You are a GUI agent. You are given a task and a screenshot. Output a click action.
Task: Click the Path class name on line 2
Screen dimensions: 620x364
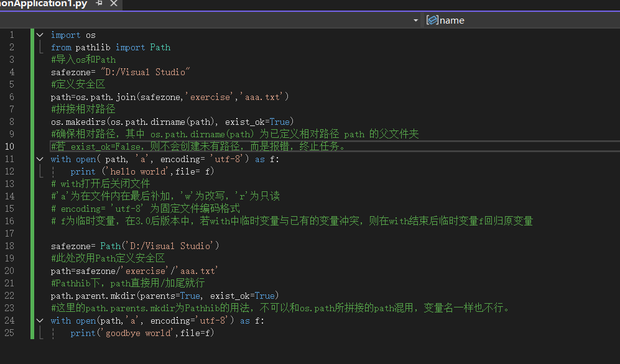pos(160,47)
